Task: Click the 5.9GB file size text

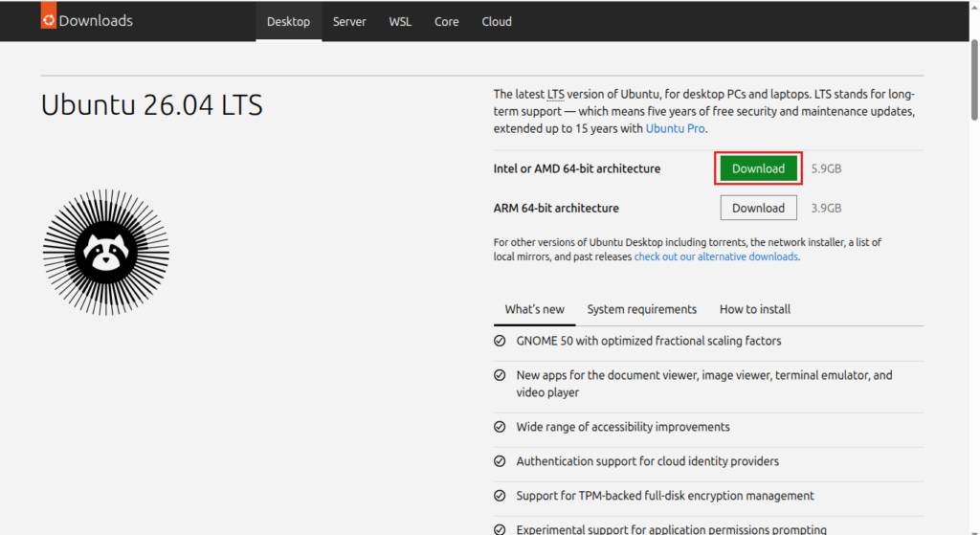Action: 826,168
